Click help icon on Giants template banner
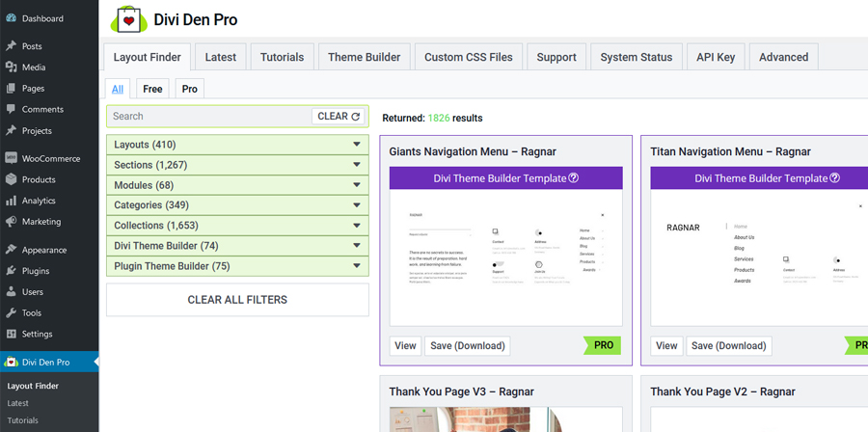The width and height of the screenshot is (868, 432). pyautogui.click(x=574, y=178)
